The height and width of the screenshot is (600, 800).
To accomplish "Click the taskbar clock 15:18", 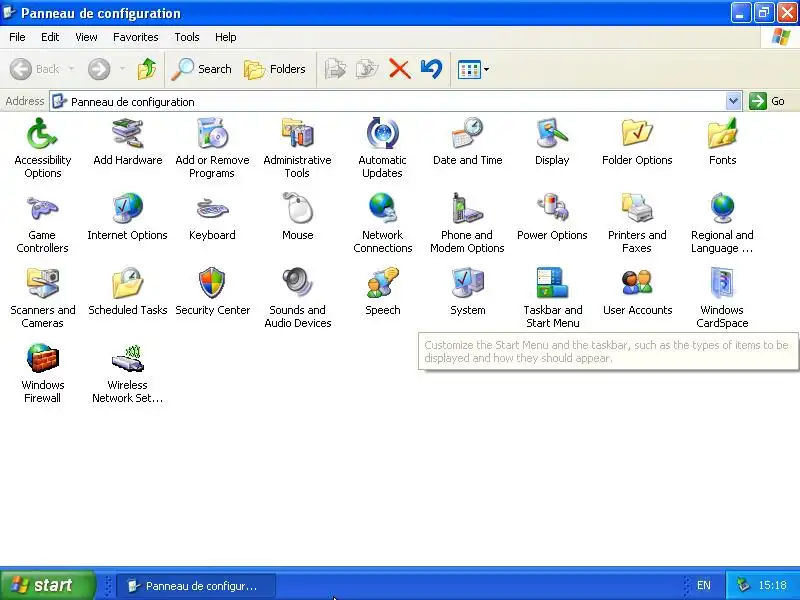I will coord(772,585).
